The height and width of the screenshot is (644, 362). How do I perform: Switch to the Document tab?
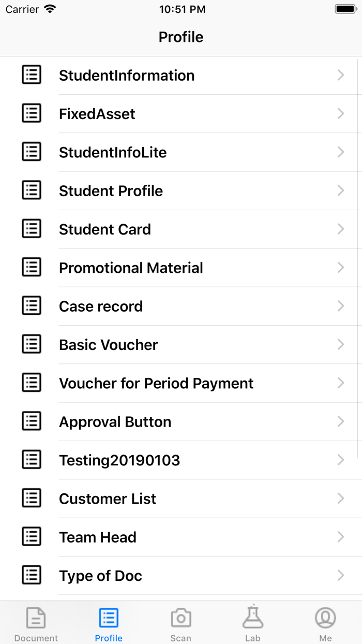coord(36,623)
